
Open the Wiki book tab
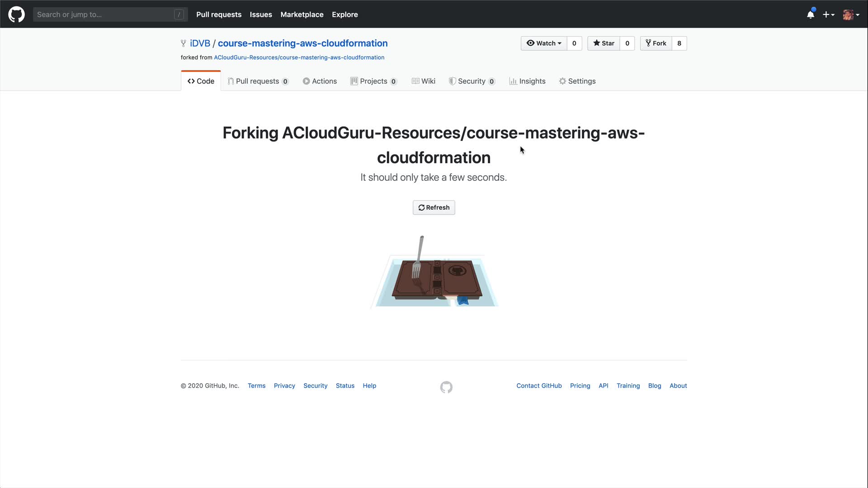pyautogui.click(x=424, y=81)
